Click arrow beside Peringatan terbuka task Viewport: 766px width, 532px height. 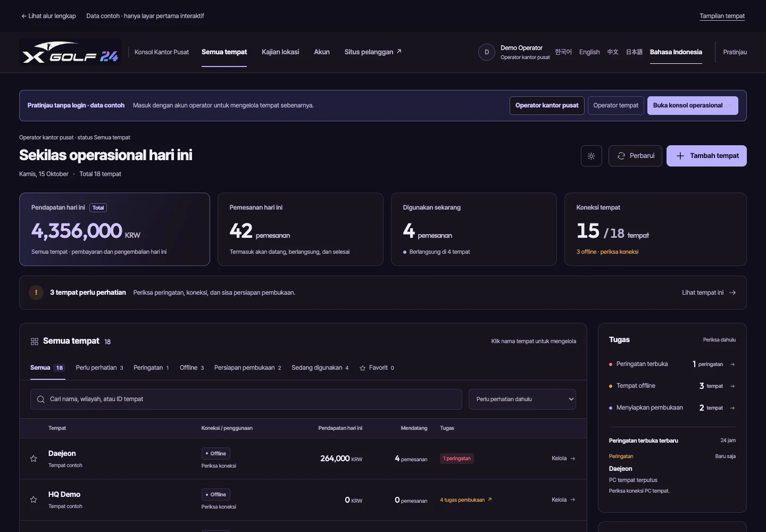pyautogui.click(x=732, y=364)
